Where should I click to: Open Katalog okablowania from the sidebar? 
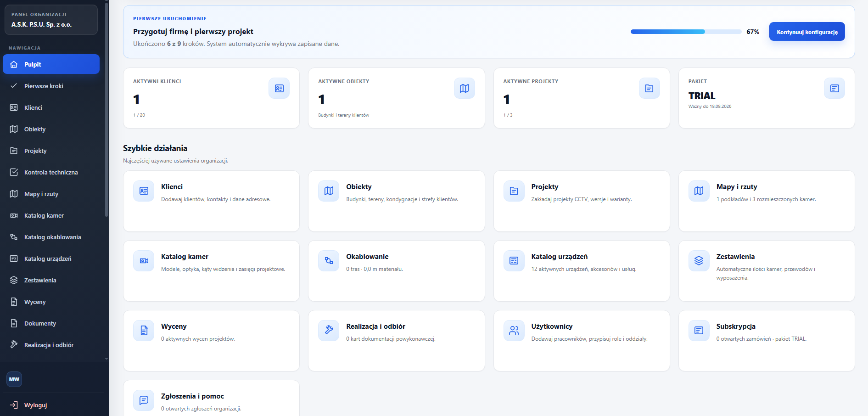51,237
